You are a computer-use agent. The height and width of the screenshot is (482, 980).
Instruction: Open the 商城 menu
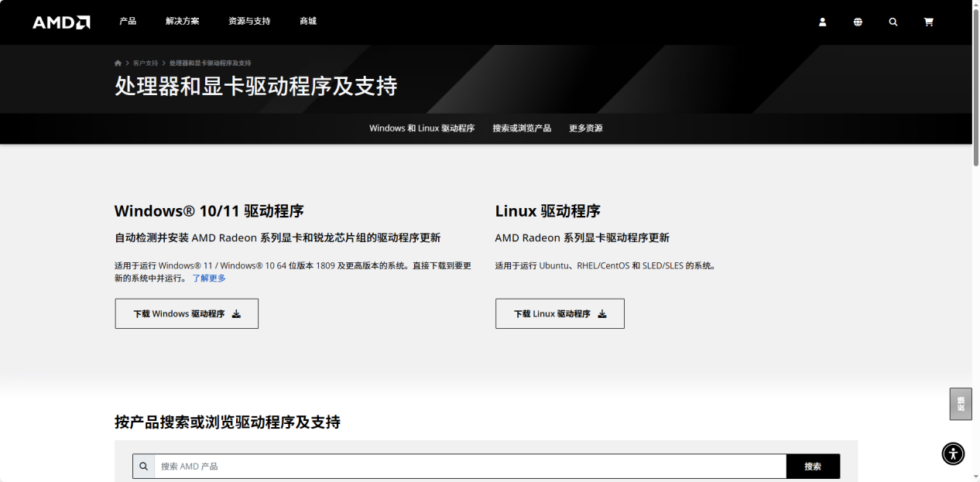[x=307, y=22]
